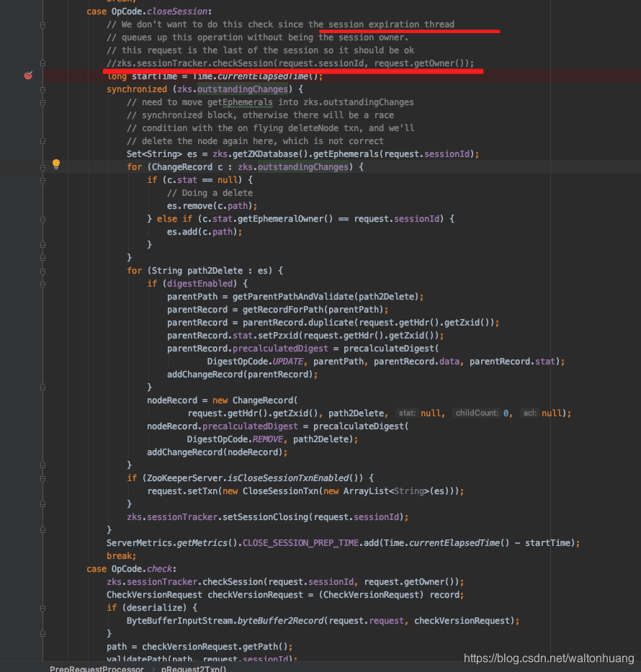The width and height of the screenshot is (641, 672).
Task: Click "addChangeRecord(parentRecord)" call
Action: (x=240, y=374)
